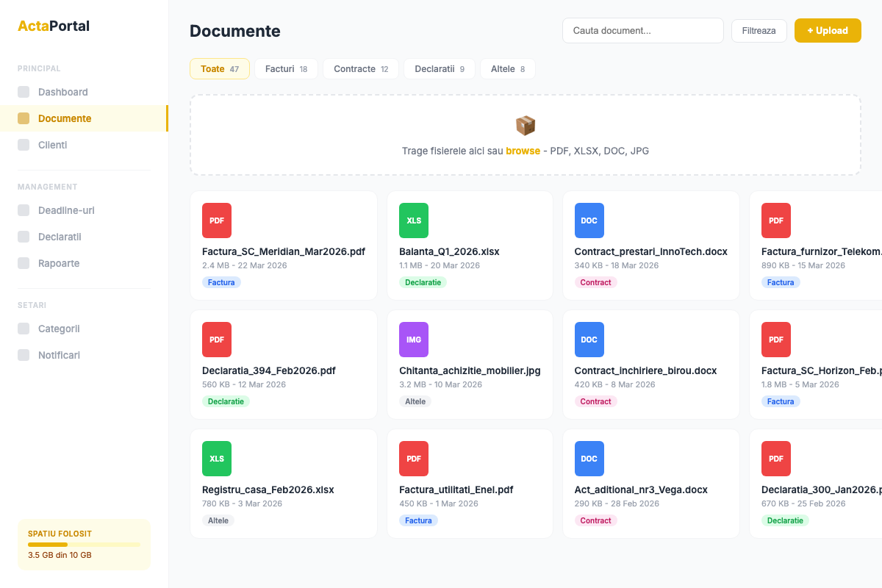Click the package icon in the upload area
Image resolution: width=882 pixels, height=588 pixels.
click(x=525, y=125)
